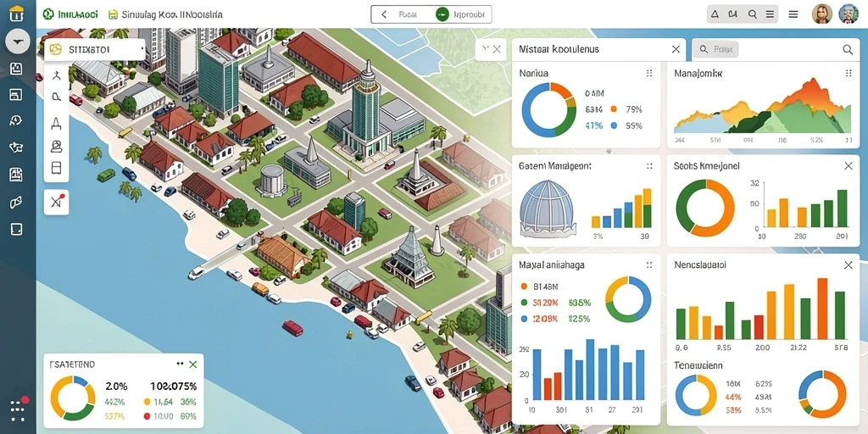Click the Sooks Kmejonel green-orange donut
The image size is (868, 434).
pos(705,208)
